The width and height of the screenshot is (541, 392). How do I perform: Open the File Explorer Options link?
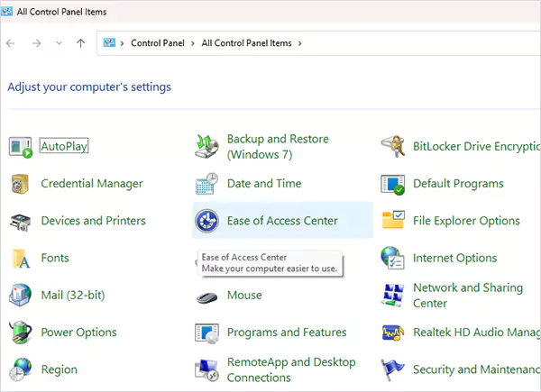(x=466, y=221)
